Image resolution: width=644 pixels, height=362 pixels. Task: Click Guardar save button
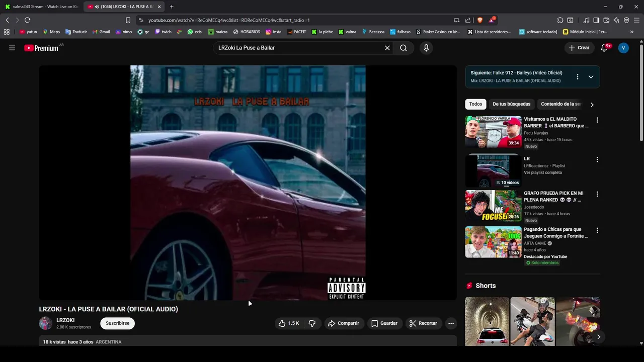(384, 323)
